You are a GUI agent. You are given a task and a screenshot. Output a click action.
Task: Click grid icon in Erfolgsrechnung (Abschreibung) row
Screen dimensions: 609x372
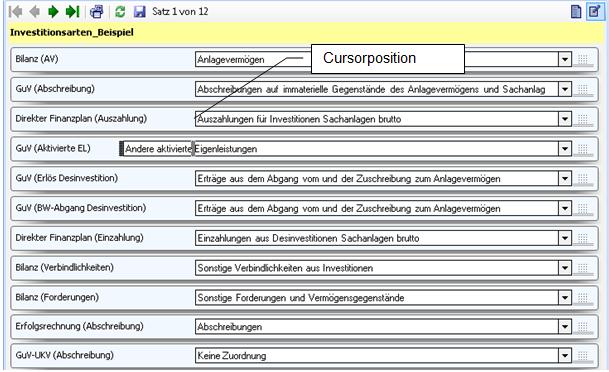click(x=583, y=327)
